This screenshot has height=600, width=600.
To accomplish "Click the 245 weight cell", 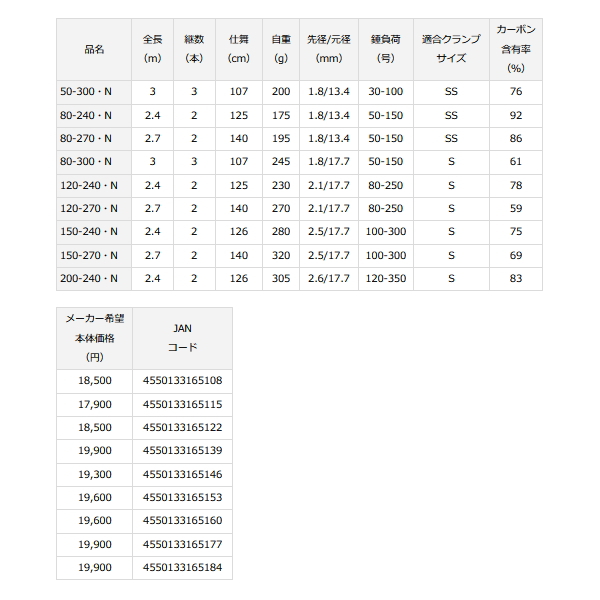I will [281, 162].
